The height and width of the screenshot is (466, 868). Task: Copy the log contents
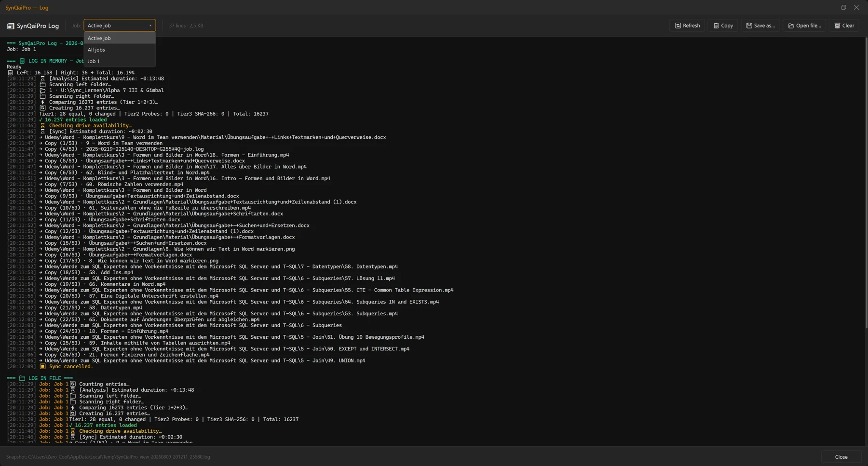[x=723, y=26]
